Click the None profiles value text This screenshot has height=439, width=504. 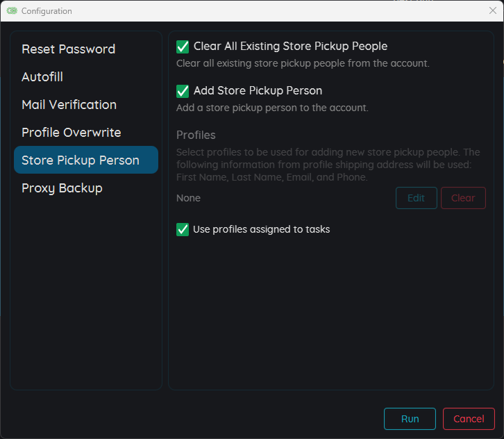pos(188,198)
